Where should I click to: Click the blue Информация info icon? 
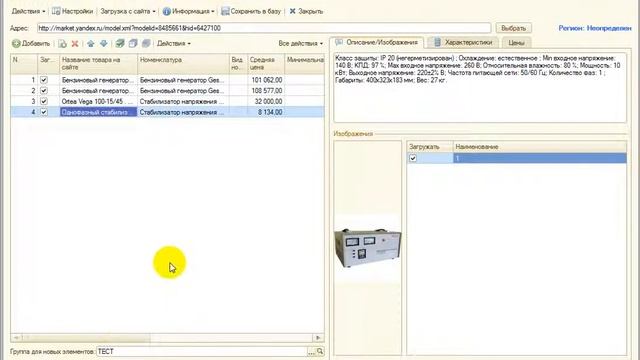[167, 11]
